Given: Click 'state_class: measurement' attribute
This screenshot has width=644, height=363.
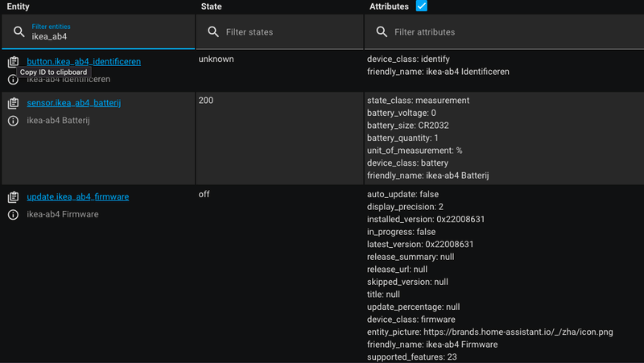Looking at the screenshot, I should (x=418, y=101).
